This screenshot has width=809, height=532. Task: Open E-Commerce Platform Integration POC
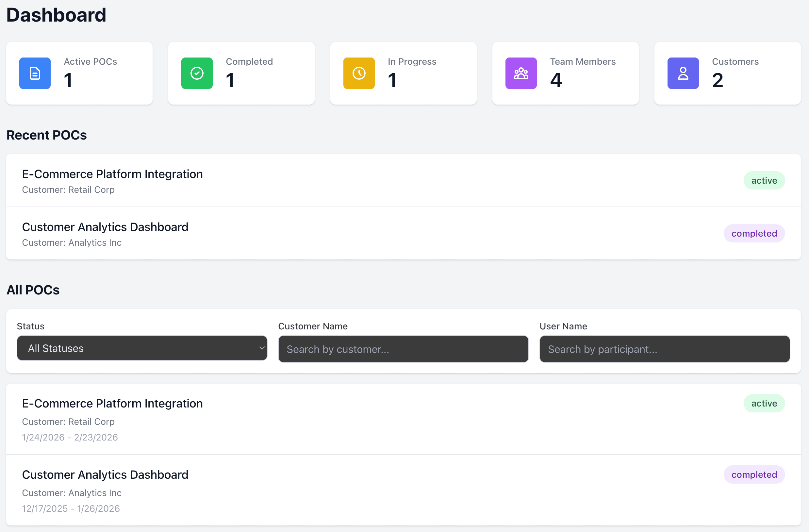click(112, 174)
